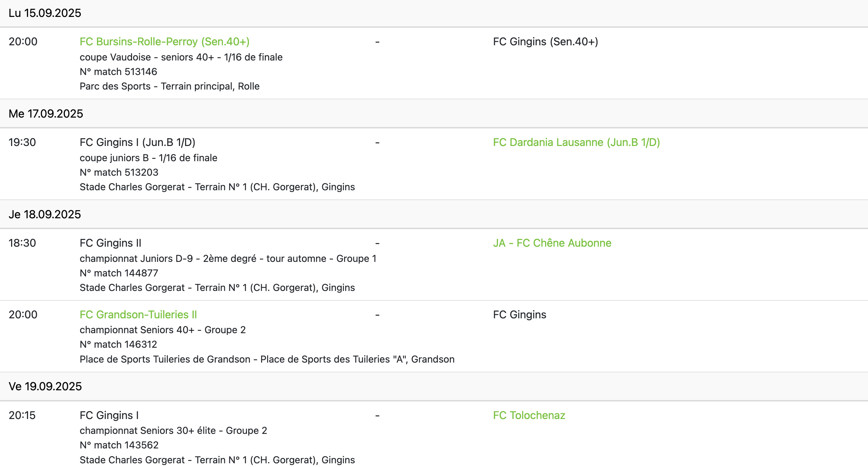The height and width of the screenshot is (467, 868).
Task: Click match number 146312 text
Action: pyautogui.click(x=118, y=344)
